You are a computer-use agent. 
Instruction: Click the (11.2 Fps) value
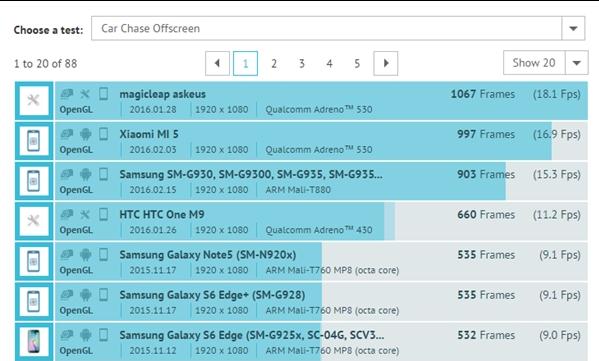557,214
